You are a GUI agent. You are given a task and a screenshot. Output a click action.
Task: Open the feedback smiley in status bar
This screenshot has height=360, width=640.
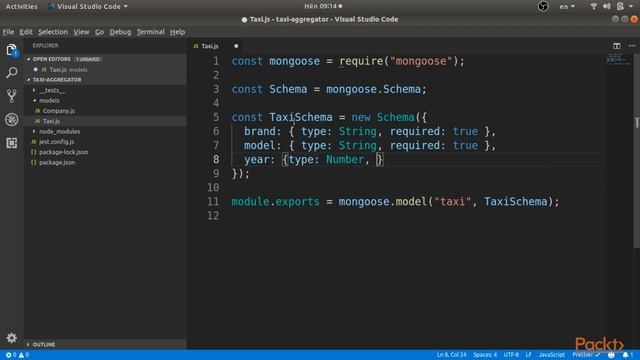[611, 355]
